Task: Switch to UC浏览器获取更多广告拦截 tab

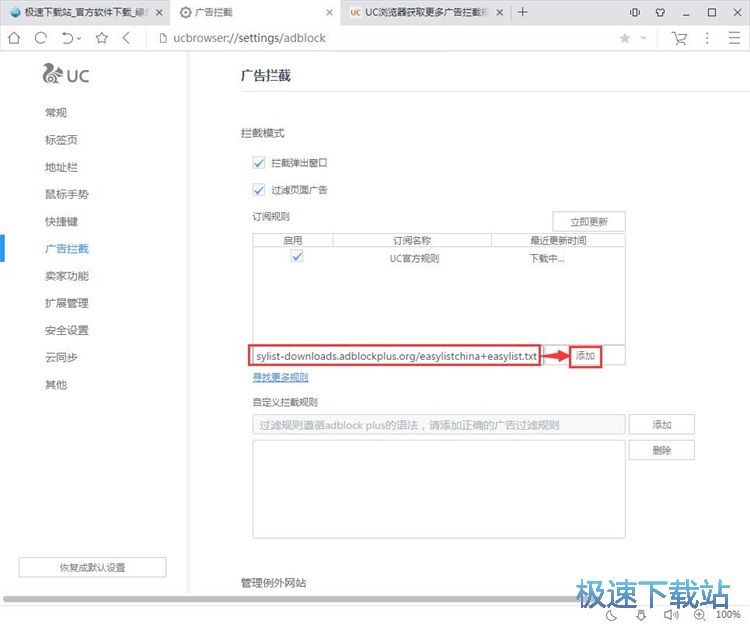Action: pyautogui.click(x=425, y=12)
